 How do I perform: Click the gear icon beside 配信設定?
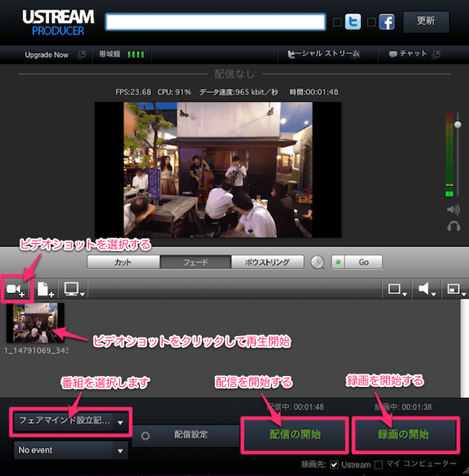(x=145, y=436)
